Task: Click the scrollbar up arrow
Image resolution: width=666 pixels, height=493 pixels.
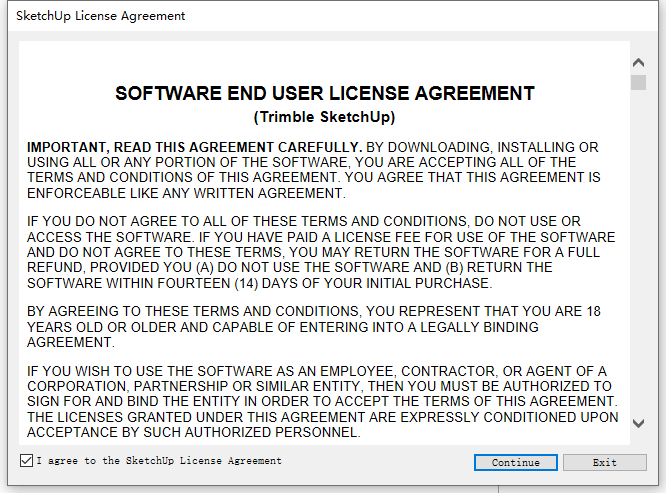Action: 638,63
